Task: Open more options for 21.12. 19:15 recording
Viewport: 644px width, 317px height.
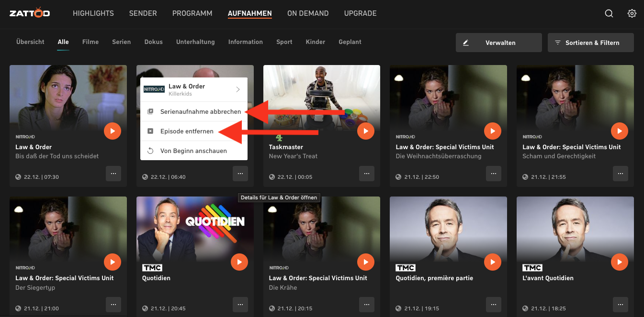Action: tap(494, 305)
